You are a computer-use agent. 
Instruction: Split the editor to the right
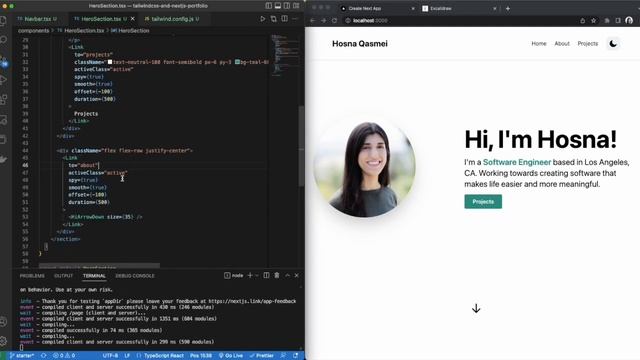pos(284,19)
